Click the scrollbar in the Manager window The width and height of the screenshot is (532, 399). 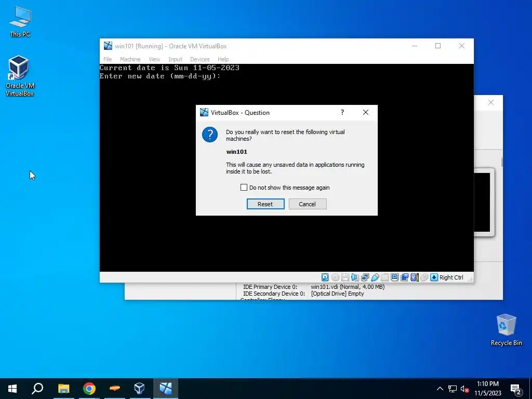(501, 162)
